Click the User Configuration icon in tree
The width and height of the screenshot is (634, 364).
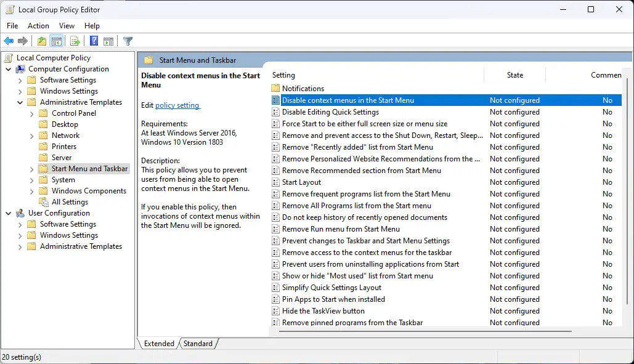click(20, 213)
